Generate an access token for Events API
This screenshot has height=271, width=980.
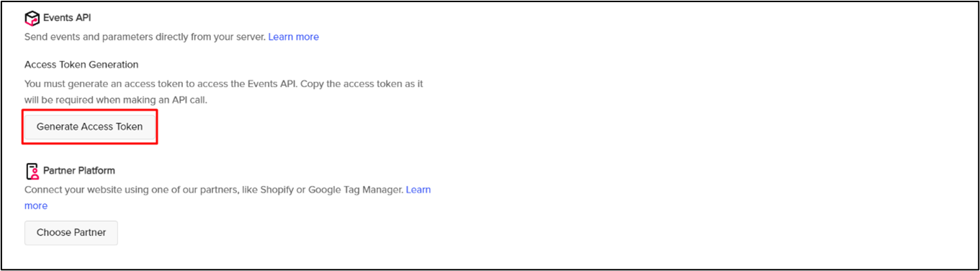coord(89,126)
